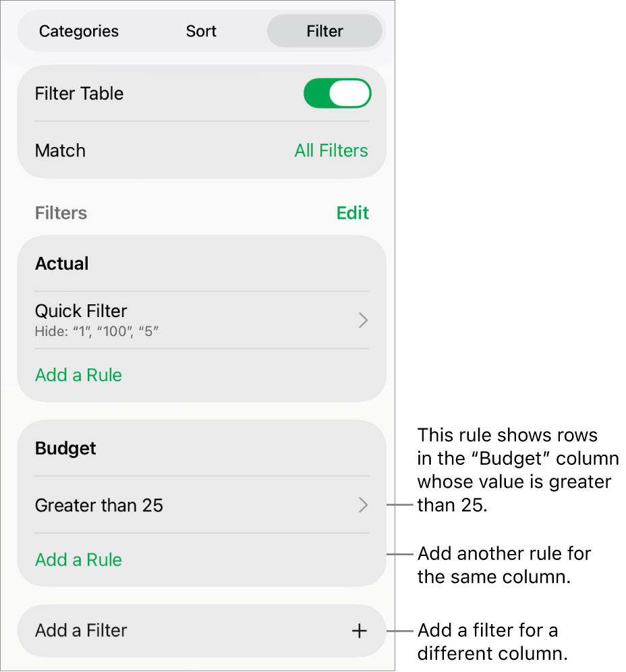This screenshot has width=626, height=672.
Task: Select the Filter tab
Action: (x=324, y=31)
